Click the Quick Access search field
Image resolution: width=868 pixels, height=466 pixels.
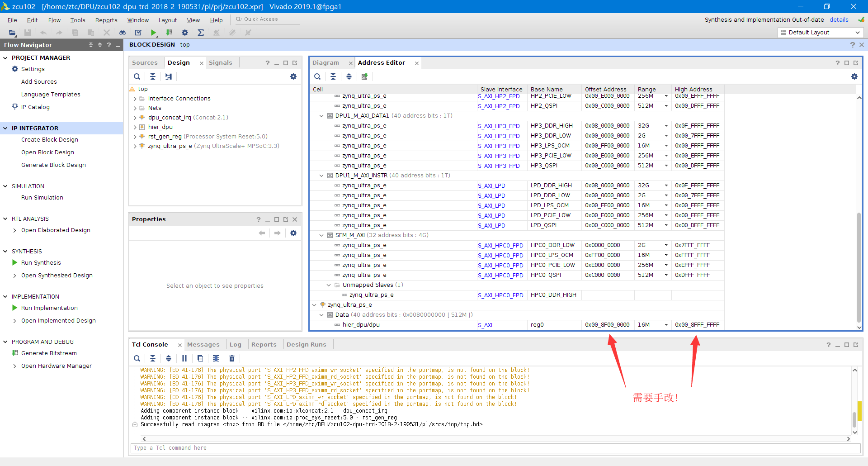click(x=267, y=19)
